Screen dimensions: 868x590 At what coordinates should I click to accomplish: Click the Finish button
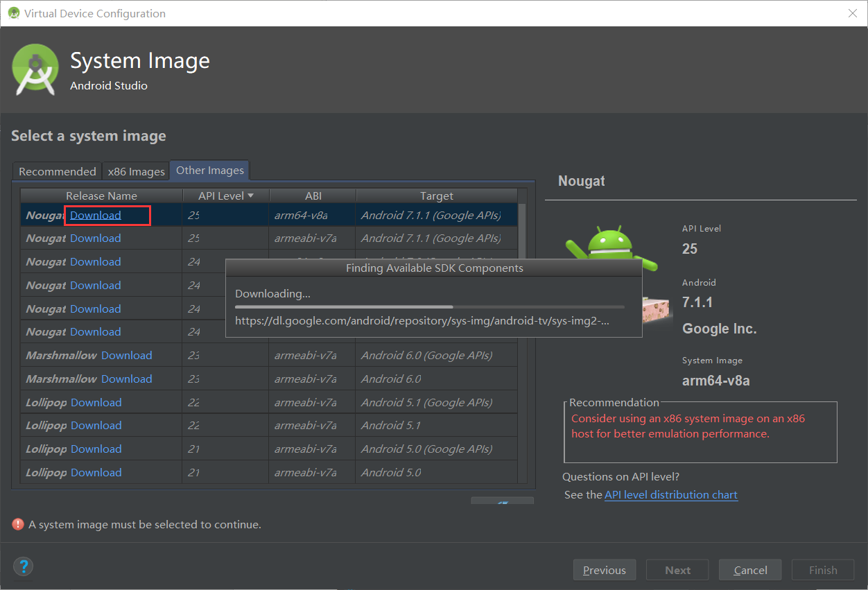823,570
